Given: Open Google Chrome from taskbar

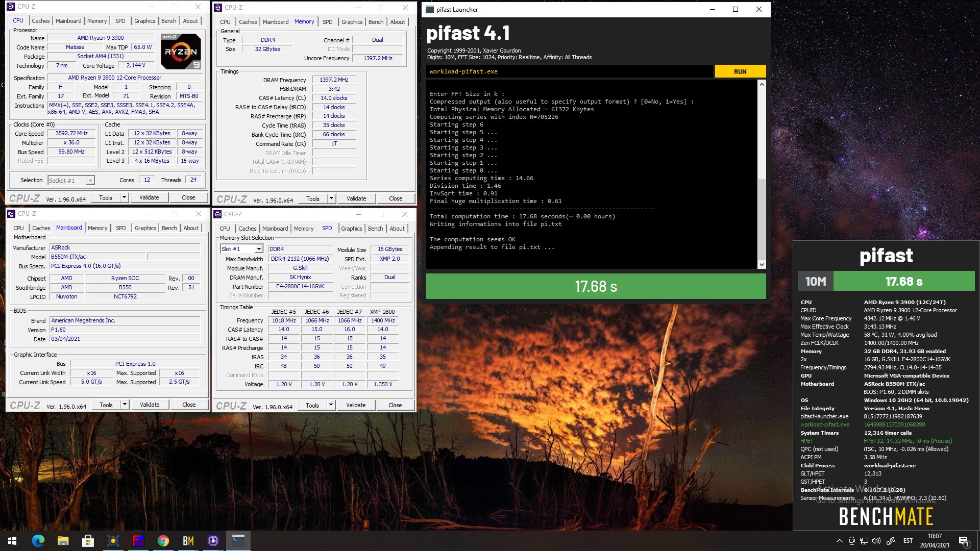Looking at the screenshot, I should (163, 541).
